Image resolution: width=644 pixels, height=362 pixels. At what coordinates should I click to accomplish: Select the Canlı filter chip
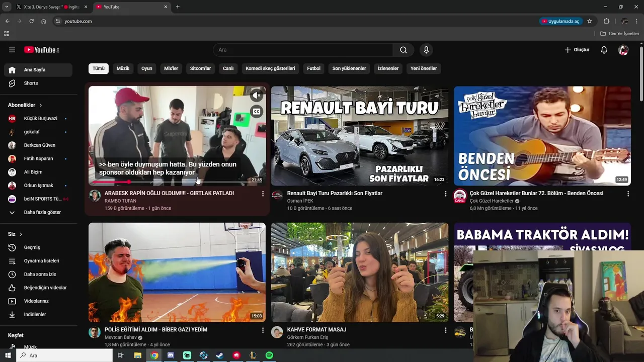coord(228,68)
